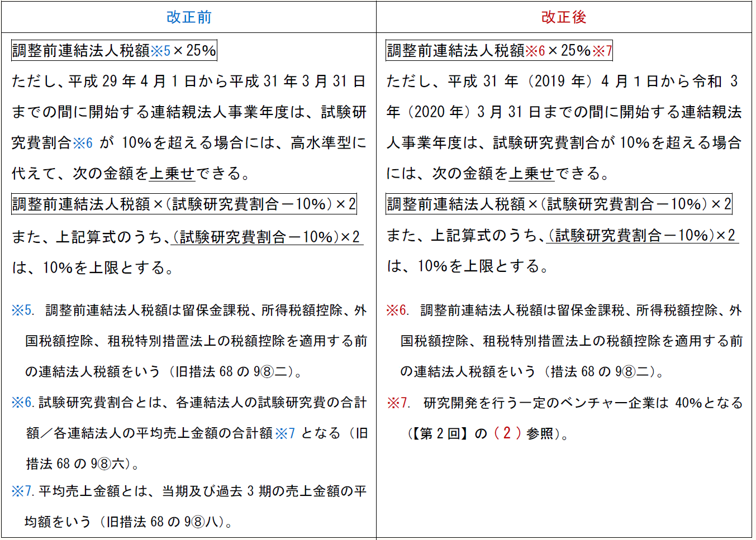This screenshot has height=540, width=756.
Task: Select boxed 試験研究費割合 formula in 改正後 column
Action: (x=559, y=204)
